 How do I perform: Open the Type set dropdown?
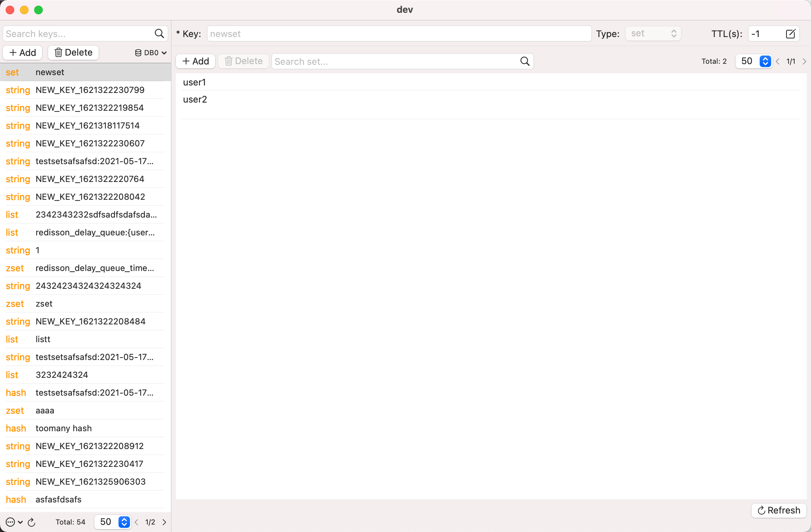click(x=653, y=33)
